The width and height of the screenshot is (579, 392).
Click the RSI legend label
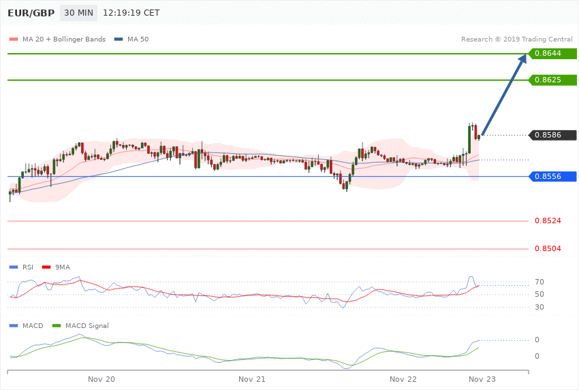(x=28, y=267)
